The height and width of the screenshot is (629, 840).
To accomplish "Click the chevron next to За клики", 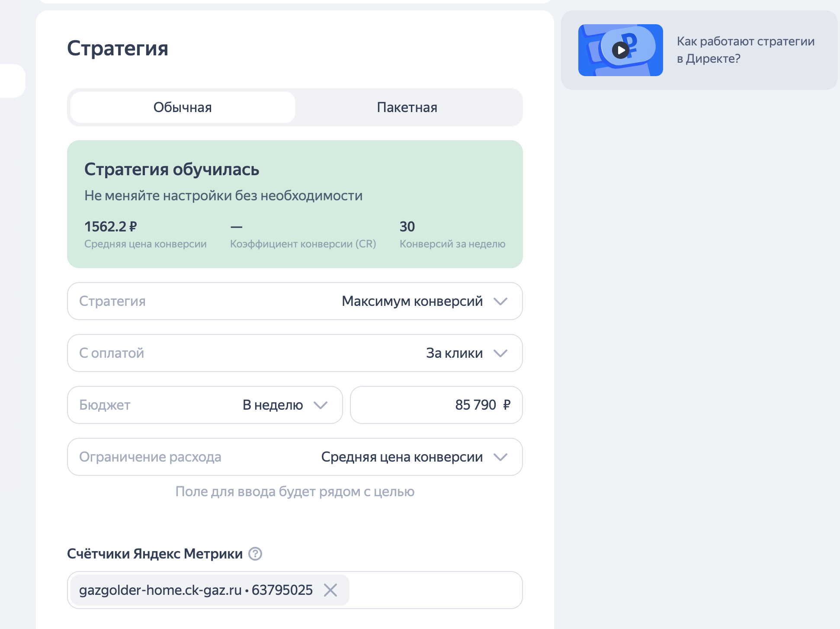I will (x=500, y=353).
